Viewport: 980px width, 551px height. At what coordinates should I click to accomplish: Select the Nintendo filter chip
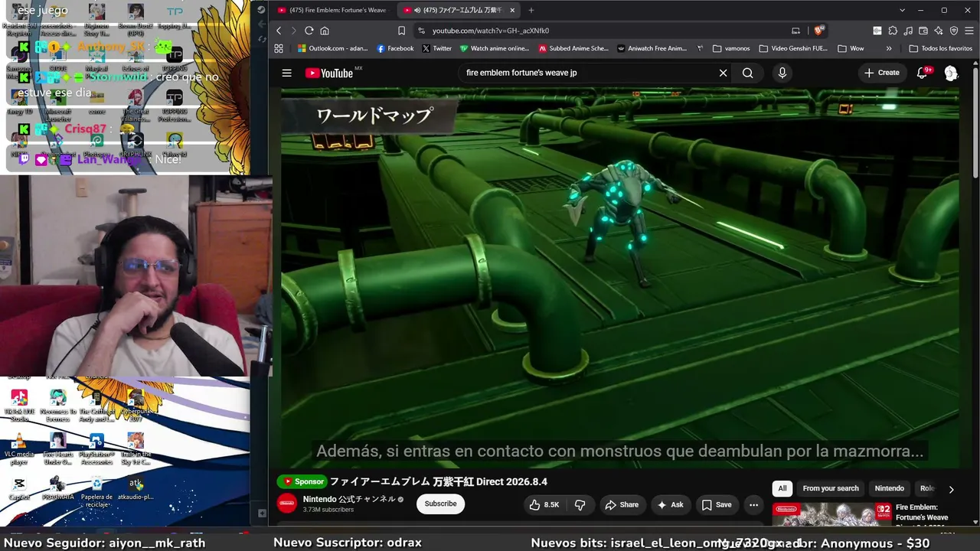click(x=890, y=488)
